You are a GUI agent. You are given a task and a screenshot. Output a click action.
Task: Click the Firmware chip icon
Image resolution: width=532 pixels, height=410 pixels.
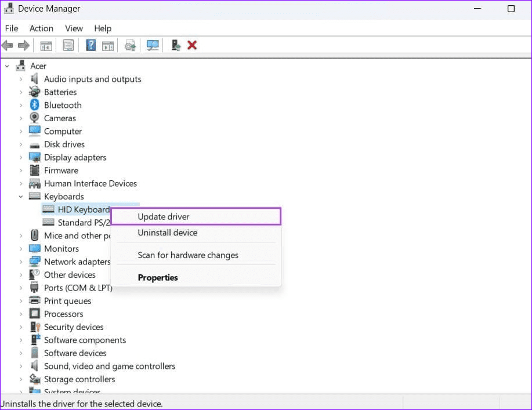pos(34,170)
